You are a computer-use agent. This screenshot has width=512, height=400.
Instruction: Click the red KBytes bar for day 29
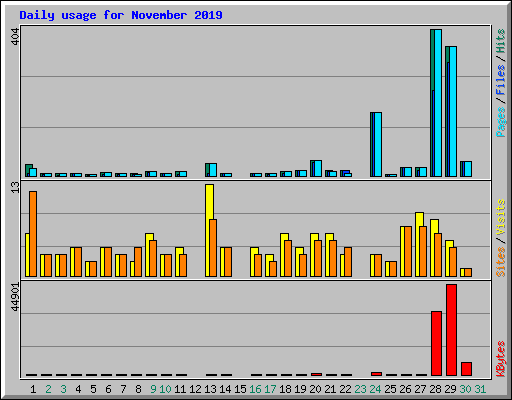pyautogui.click(x=451, y=330)
